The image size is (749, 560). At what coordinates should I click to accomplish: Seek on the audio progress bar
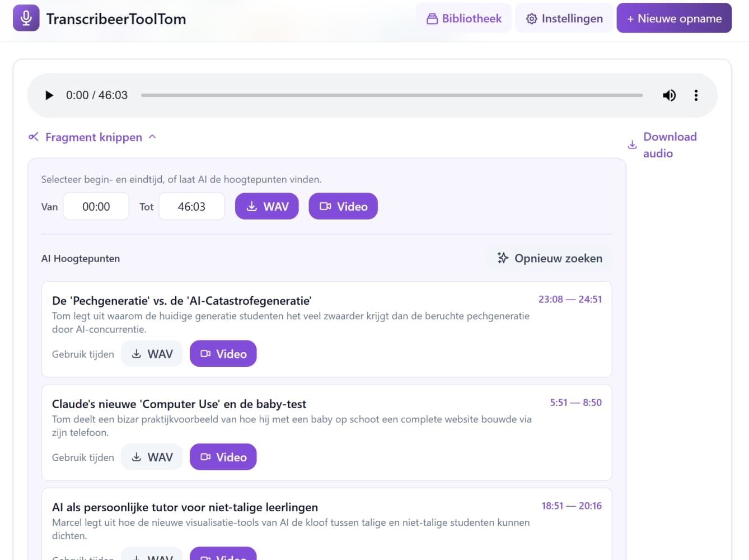[392, 95]
